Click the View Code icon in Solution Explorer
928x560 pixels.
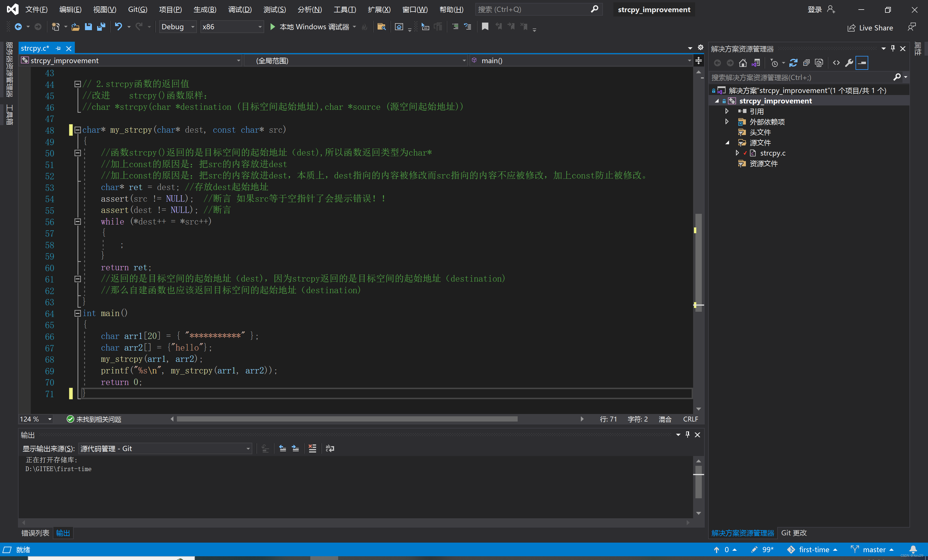point(836,63)
